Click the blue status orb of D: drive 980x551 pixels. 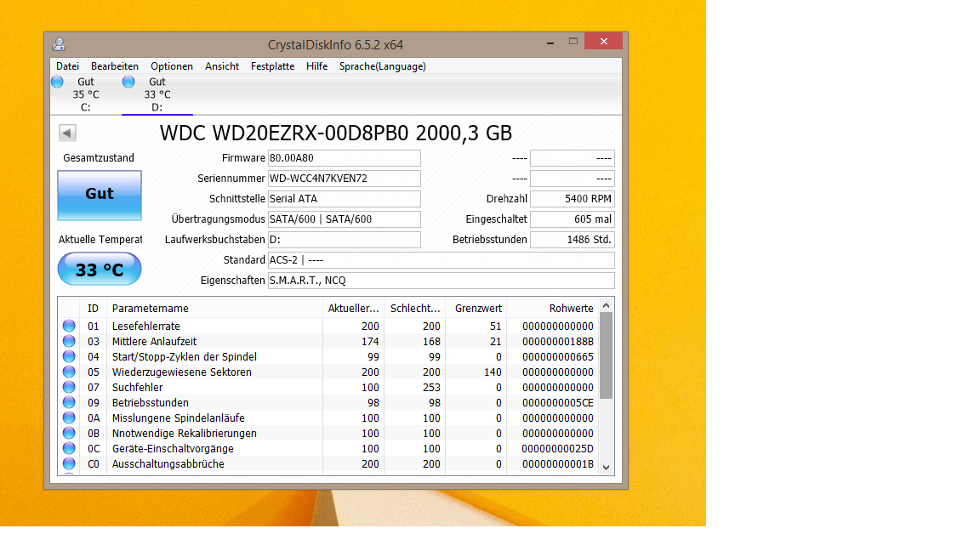(x=128, y=82)
